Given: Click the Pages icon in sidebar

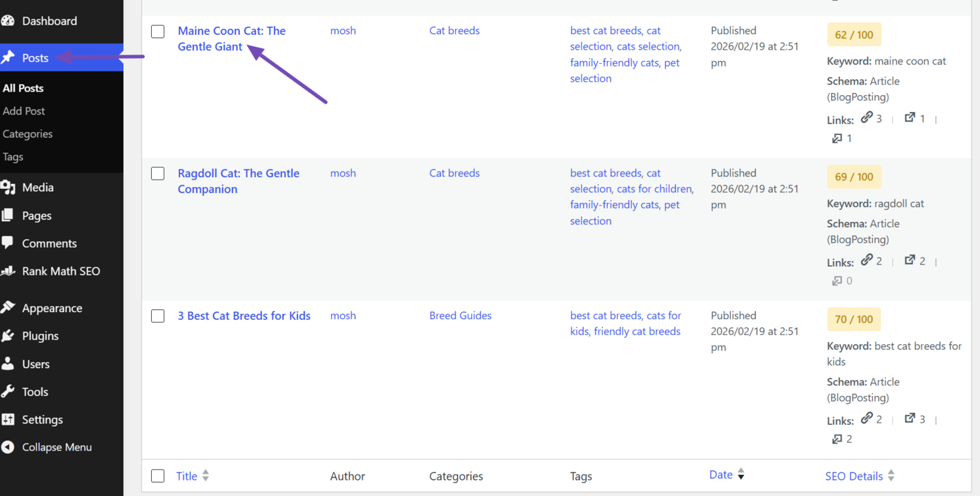Looking at the screenshot, I should [8, 215].
